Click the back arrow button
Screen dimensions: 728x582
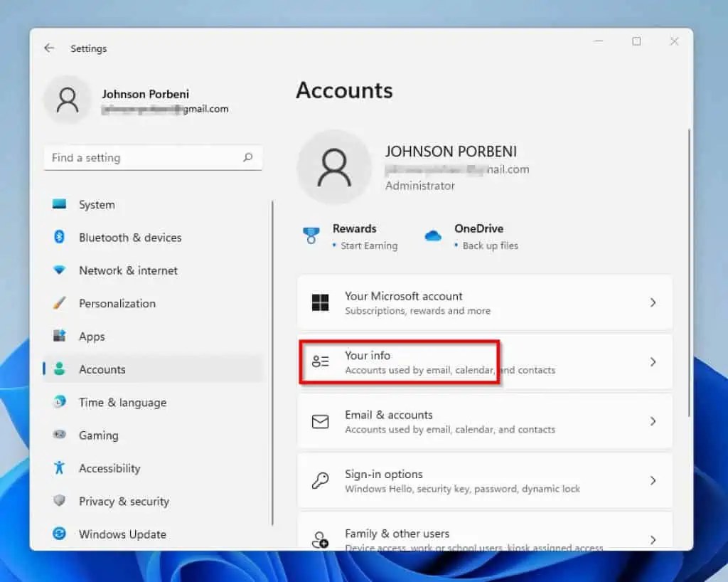pyautogui.click(x=48, y=48)
